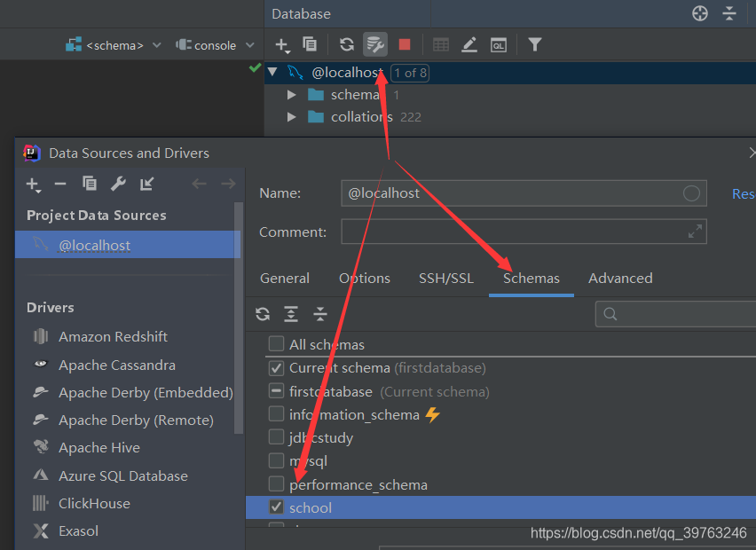The height and width of the screenshot is (550, 756).
Task: Open Data Source Properties icon in Database toolbar
Action: coord(375,45)
